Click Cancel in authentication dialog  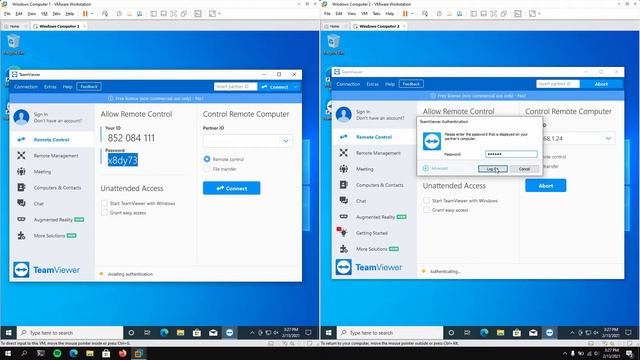(x=524, y=169)
